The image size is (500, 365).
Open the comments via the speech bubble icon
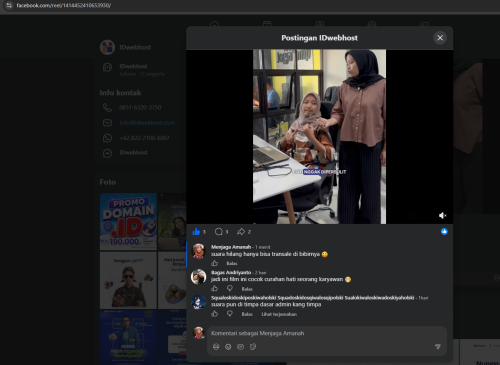(x=219, y=231)
